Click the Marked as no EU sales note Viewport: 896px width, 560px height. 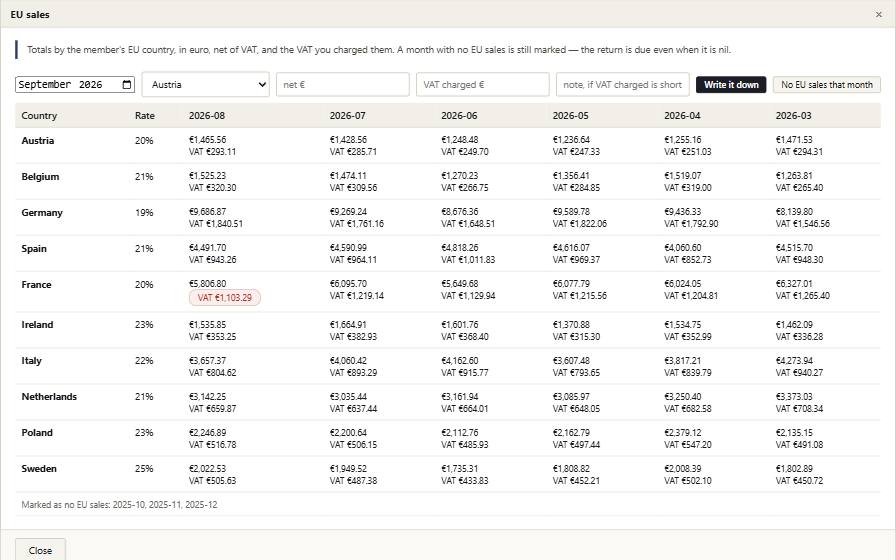click(x=119, y=505)
